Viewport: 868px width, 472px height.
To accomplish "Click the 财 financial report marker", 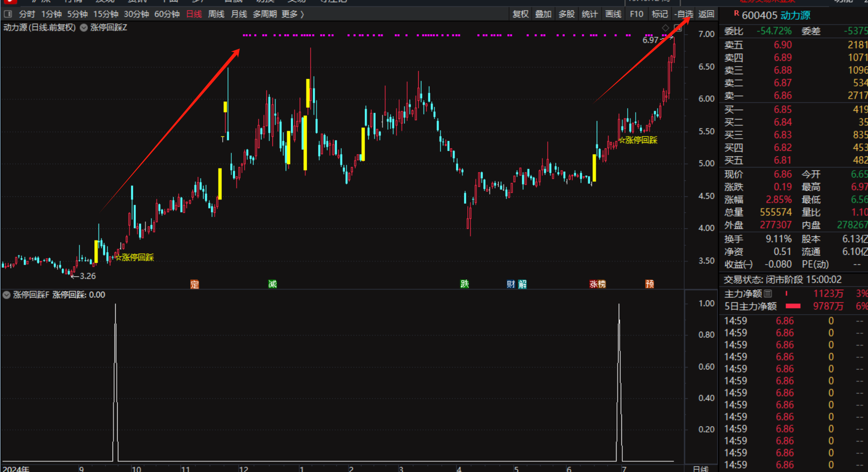I will point(511,284).
